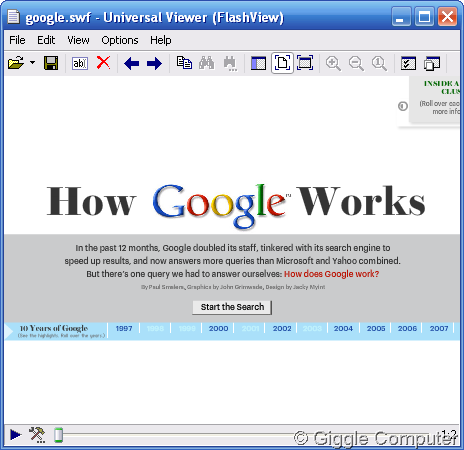Play the Flash movie with play button
This screenshot has height=450, width=464.
(16, 435)
